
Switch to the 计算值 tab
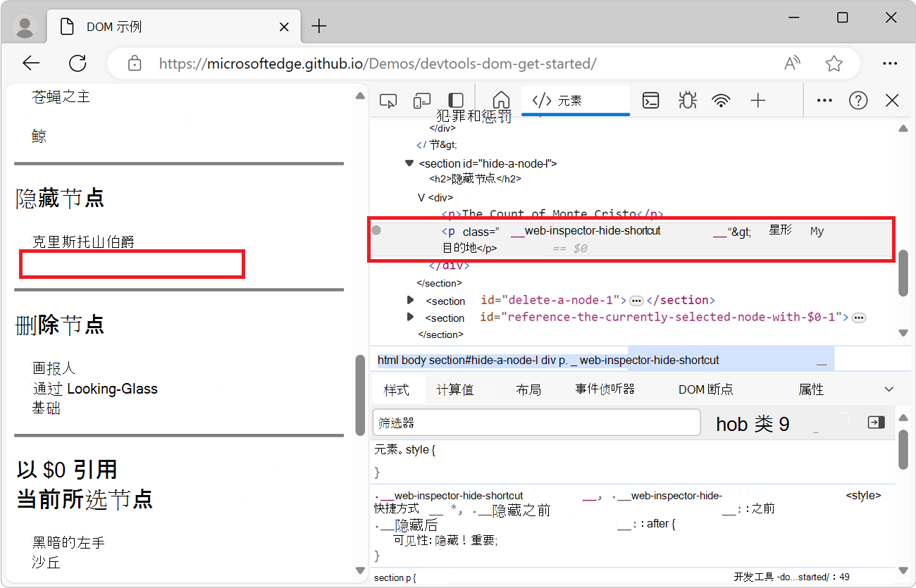[455, 389]
